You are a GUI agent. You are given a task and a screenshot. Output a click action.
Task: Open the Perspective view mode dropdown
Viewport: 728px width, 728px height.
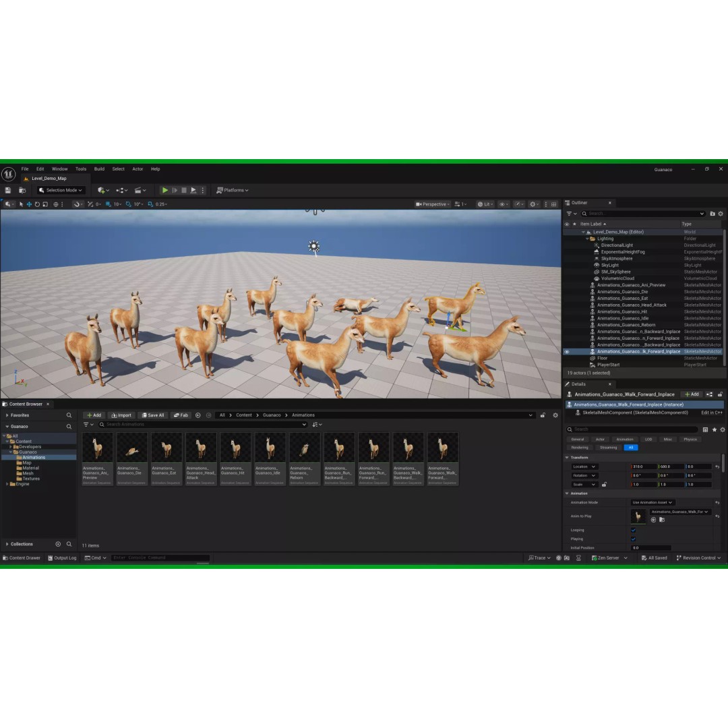tap(433, 204)
